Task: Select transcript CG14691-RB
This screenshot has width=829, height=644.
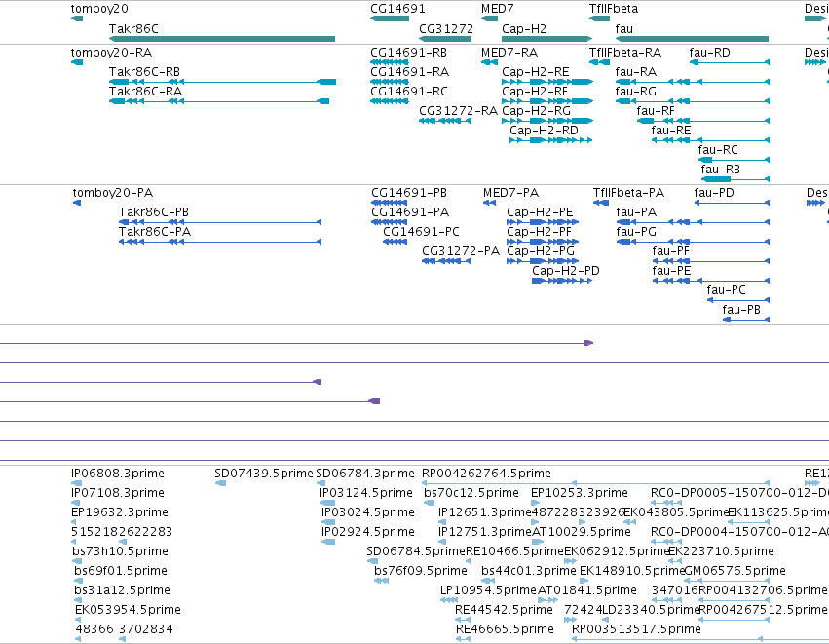Action: [389, 62]
